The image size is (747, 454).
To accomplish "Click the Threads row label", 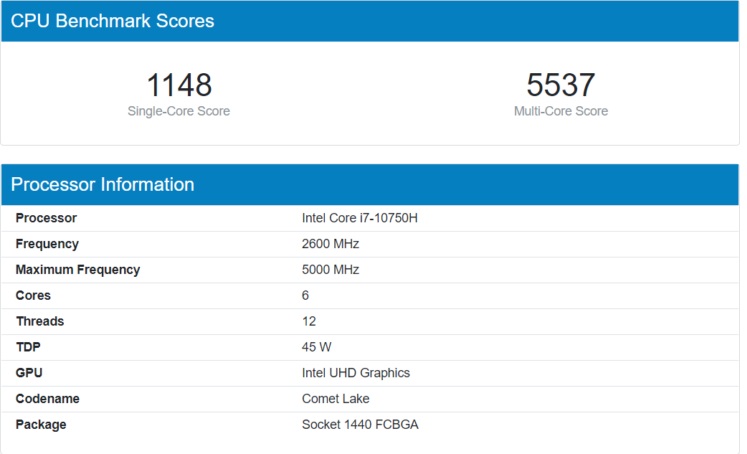I will [x=40, y=321].
